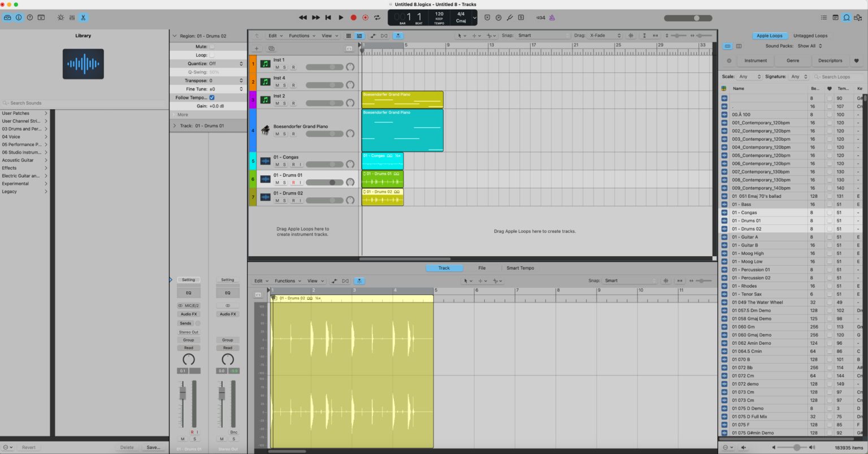Solo the Boesendorfer Grand Piano track

pyautogui.click(x=284, y=133)
